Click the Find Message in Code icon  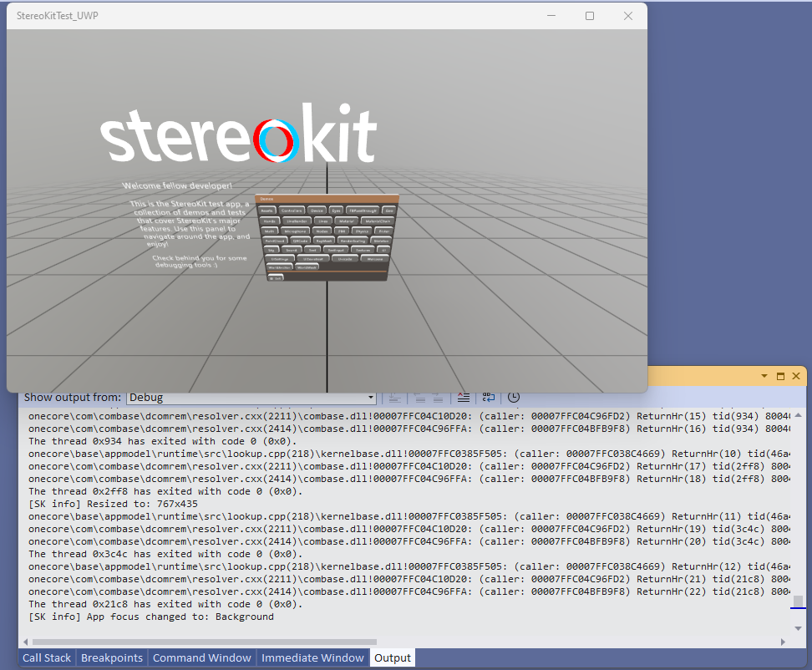click(x=394, y=398)
